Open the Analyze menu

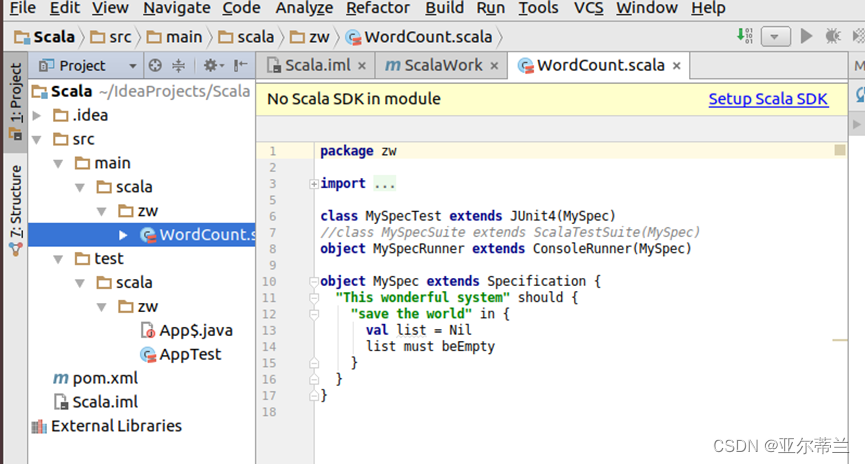click(x=304, y=8)
